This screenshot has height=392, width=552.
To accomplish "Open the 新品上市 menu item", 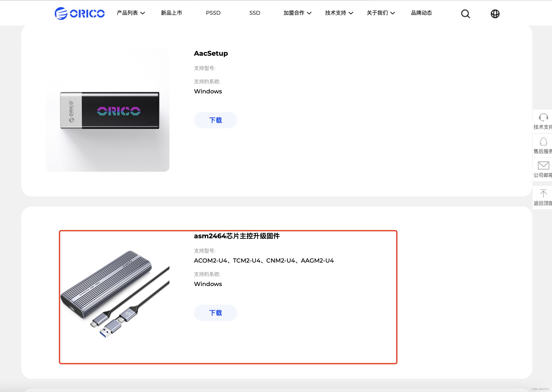I will click(171, 13).
